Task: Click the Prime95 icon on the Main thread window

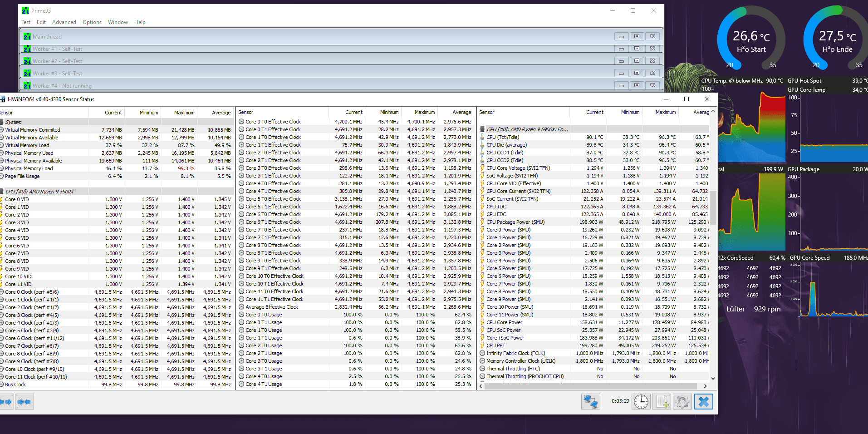Action: coord(27,36)
